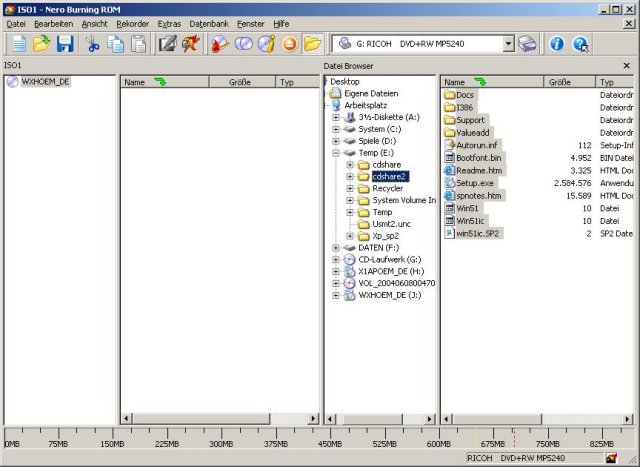Click the Cut scissors icon
The image size is (640, 467).
pos(93,44)
